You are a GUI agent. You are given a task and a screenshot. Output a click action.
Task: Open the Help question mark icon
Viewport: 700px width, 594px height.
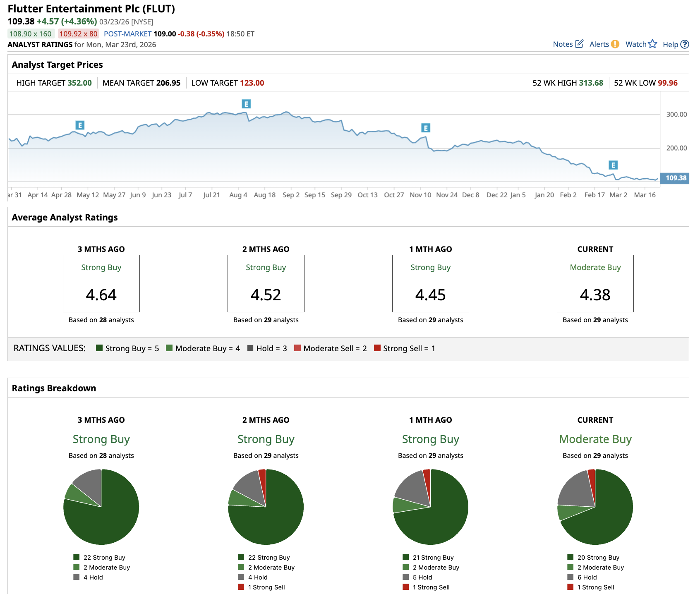[x=685, y=44]
